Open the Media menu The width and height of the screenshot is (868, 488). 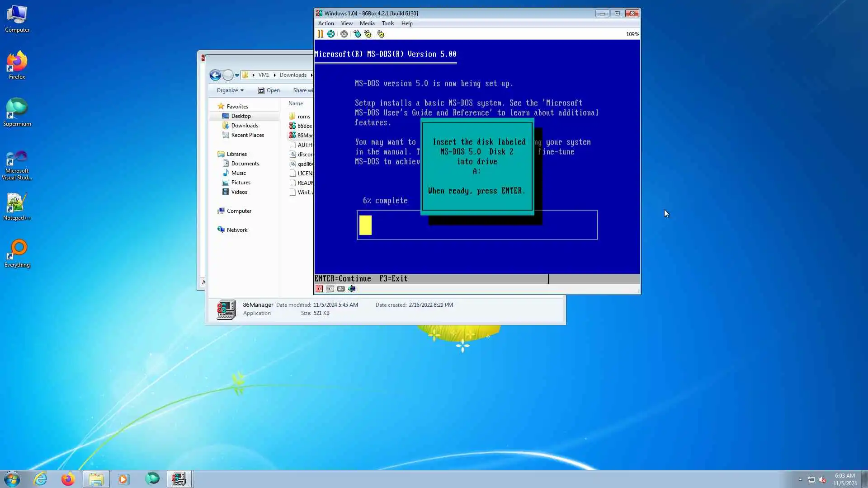367,23
